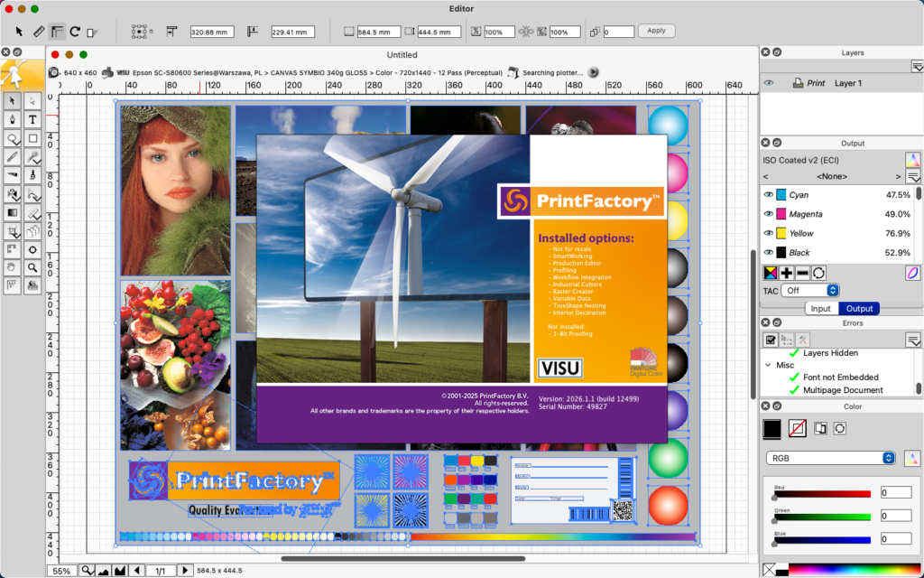The height and width of the screenshot is (578, 924).
Task: Select the Cyan 47.5% row
Action: pos(836,195)
